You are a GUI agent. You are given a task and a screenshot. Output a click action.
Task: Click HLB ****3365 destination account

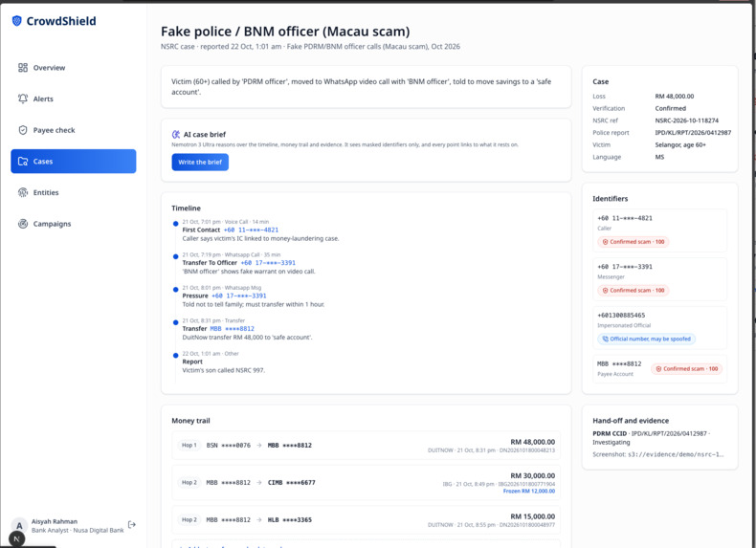pos(290,520)
